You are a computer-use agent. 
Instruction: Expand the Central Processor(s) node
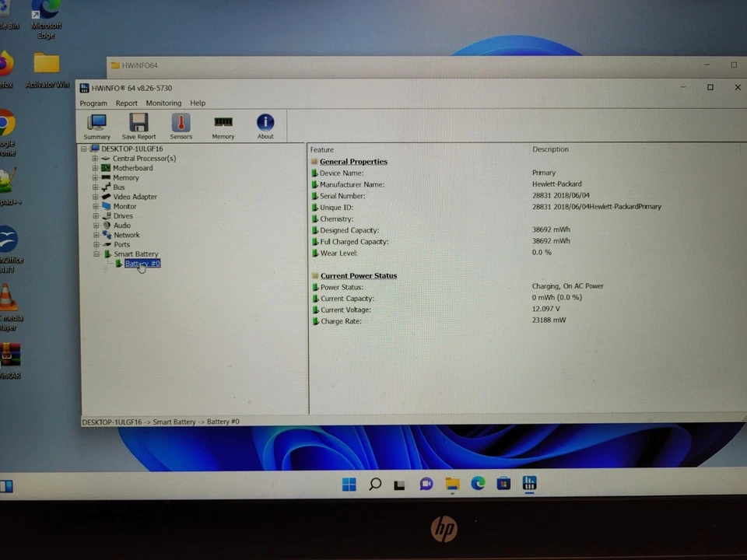click(x=95, y=158)
